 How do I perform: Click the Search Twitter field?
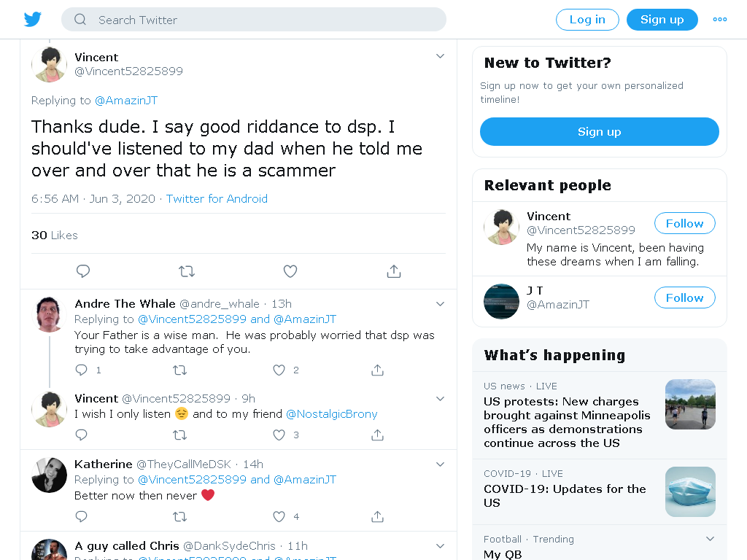[254, 20]
